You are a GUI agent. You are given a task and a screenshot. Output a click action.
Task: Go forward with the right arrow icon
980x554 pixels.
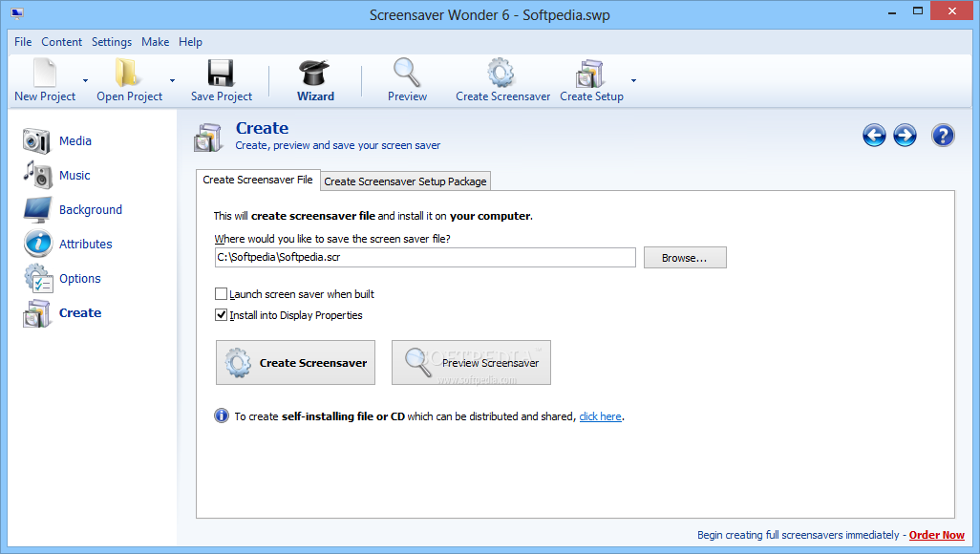click(905, 135)
